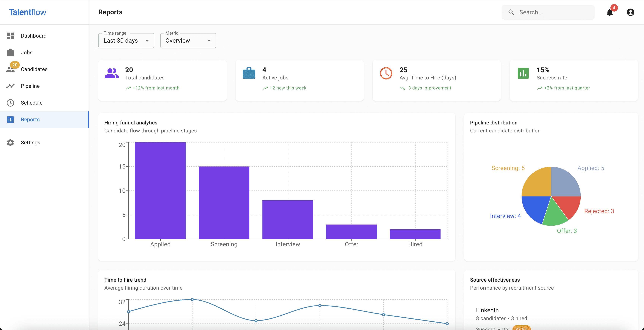The image size is (644, 330).
Task: Click the Schedule clock icon in sidebar
Action: pos(10,103)
